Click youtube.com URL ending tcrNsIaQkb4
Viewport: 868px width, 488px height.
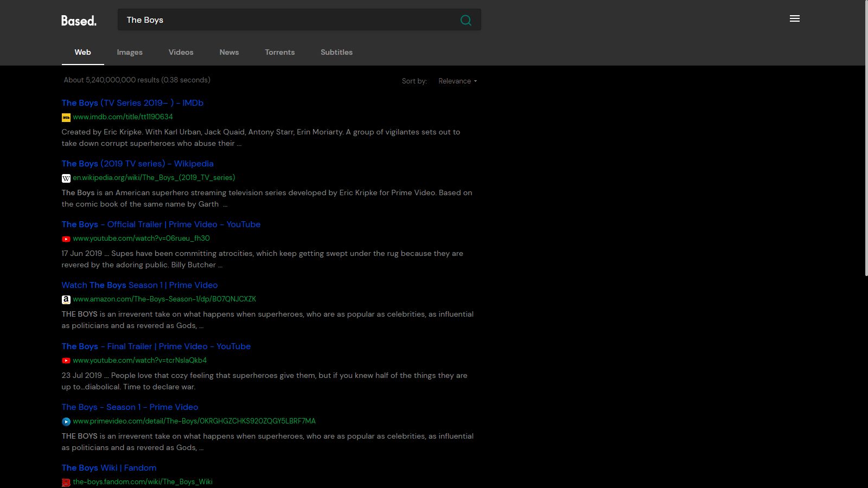click(140, 361)
